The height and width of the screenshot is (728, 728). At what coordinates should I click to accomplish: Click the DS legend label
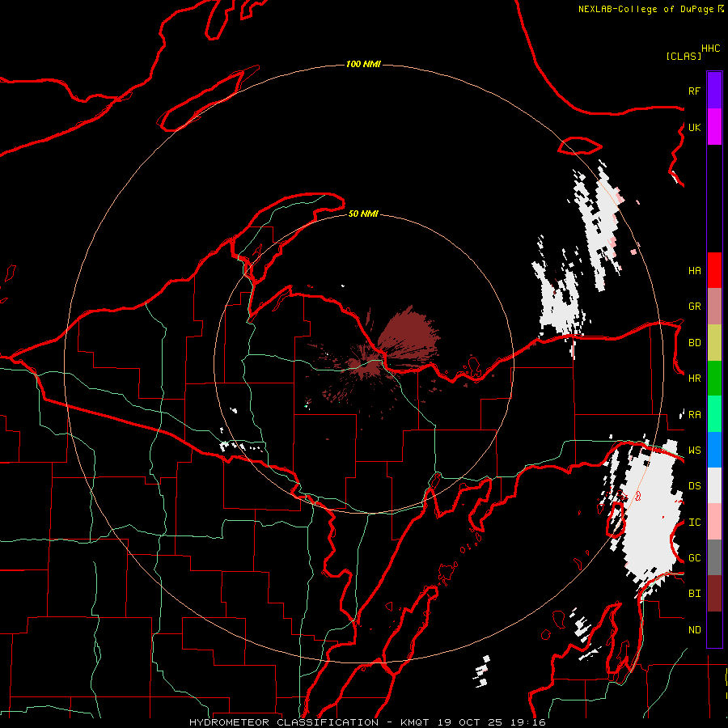click(694, 486)
